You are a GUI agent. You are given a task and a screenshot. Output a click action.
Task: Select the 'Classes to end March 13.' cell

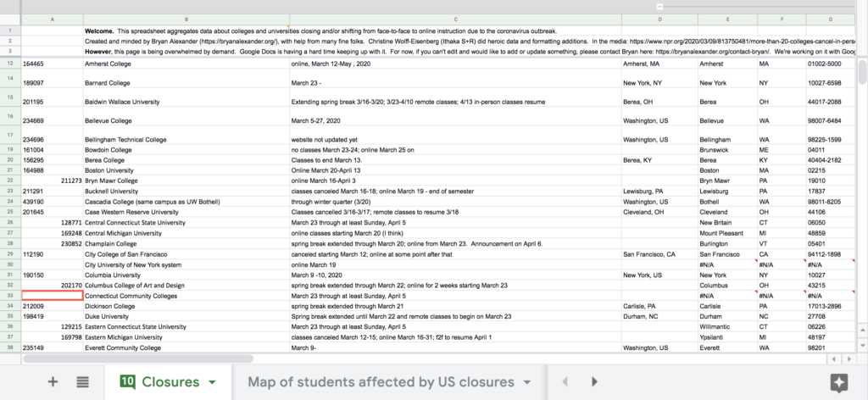pyautogui.click(x=455, y=160)
